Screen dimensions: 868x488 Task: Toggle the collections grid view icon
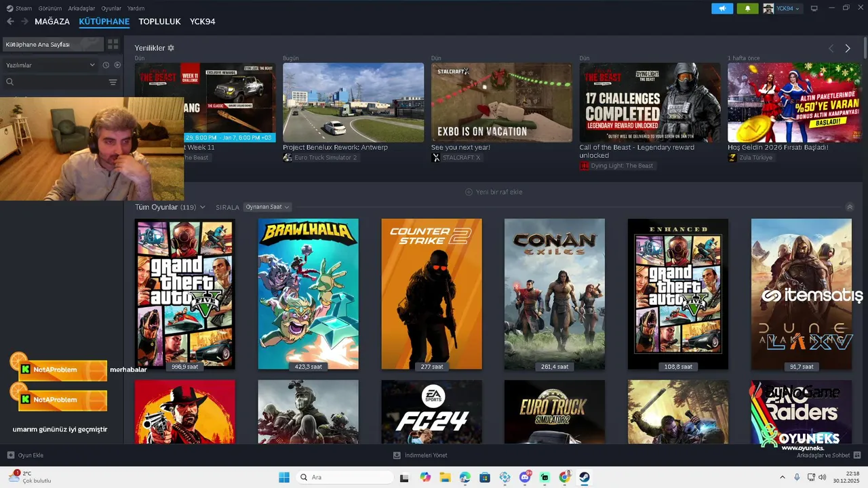point(113,44)
